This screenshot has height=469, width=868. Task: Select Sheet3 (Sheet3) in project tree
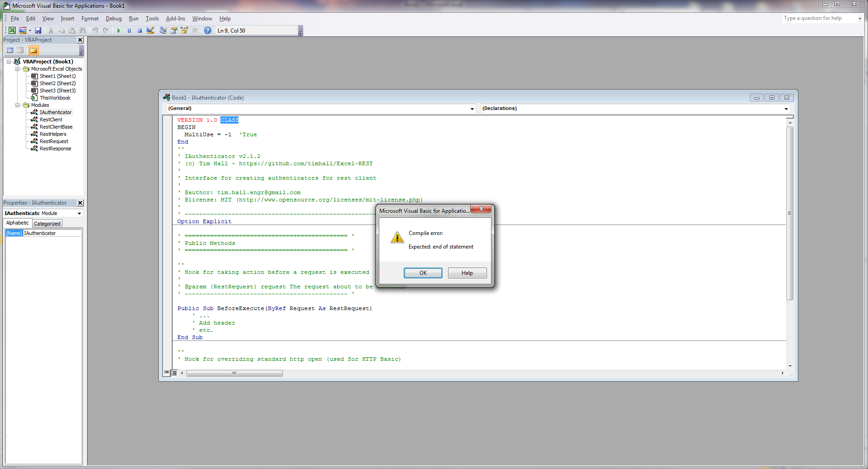pos(57,91)
